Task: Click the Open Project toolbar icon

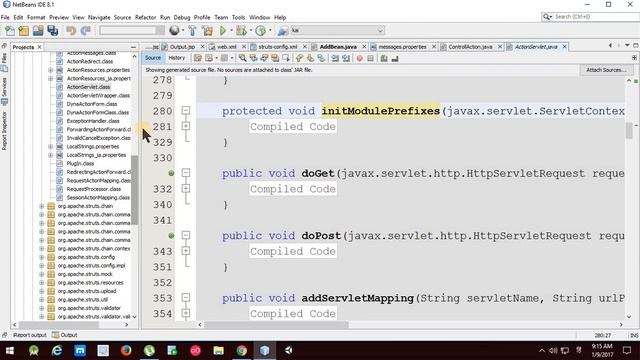Action: (x=38, y=31)
